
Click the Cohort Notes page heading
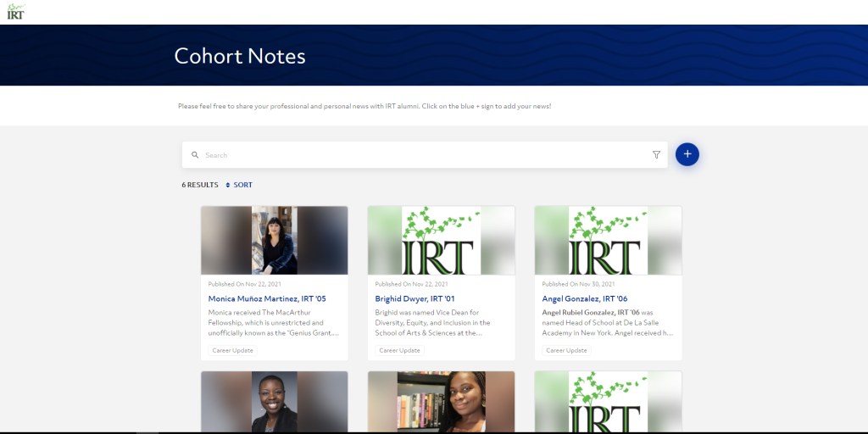(x=240, y=56)
